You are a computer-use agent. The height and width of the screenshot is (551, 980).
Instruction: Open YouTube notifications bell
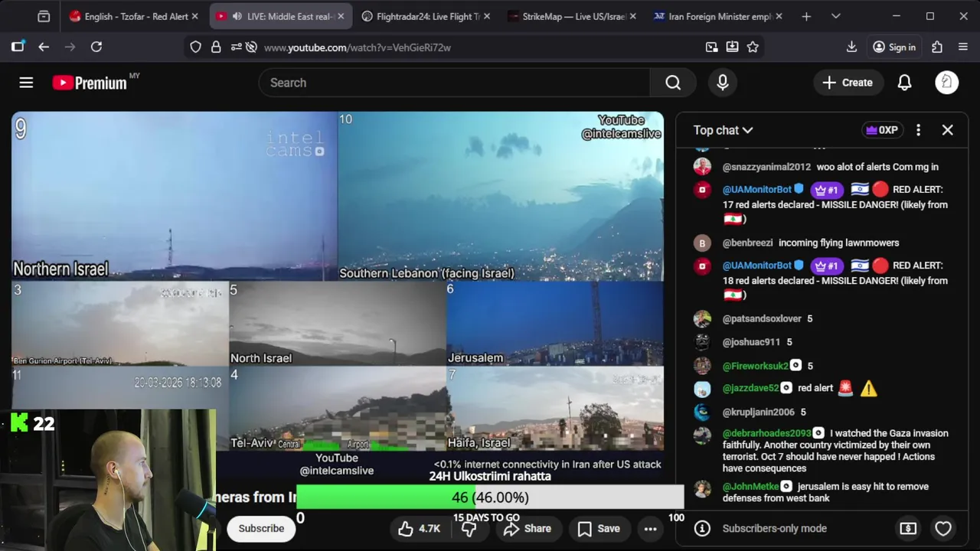[904, 83]
